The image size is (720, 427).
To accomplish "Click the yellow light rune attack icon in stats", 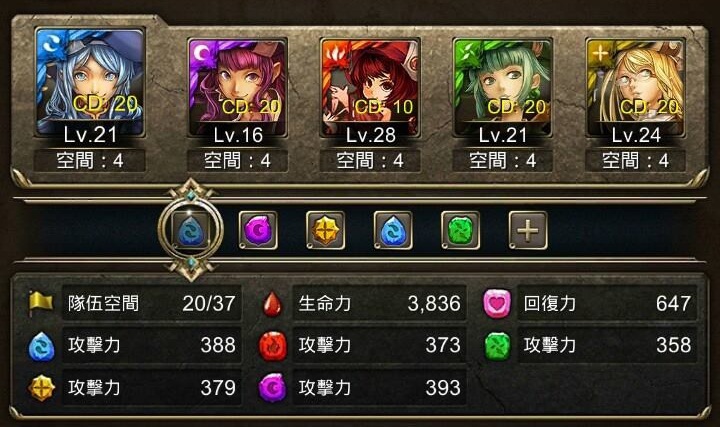I will point(42,388).
